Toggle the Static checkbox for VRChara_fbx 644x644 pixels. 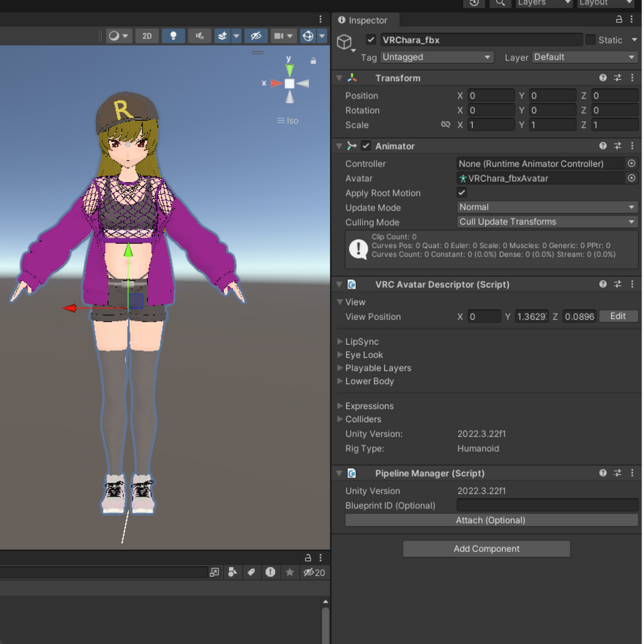(591, 40)
